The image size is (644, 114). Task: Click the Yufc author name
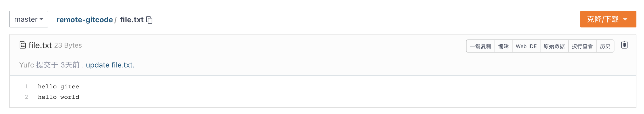(27, 65)
